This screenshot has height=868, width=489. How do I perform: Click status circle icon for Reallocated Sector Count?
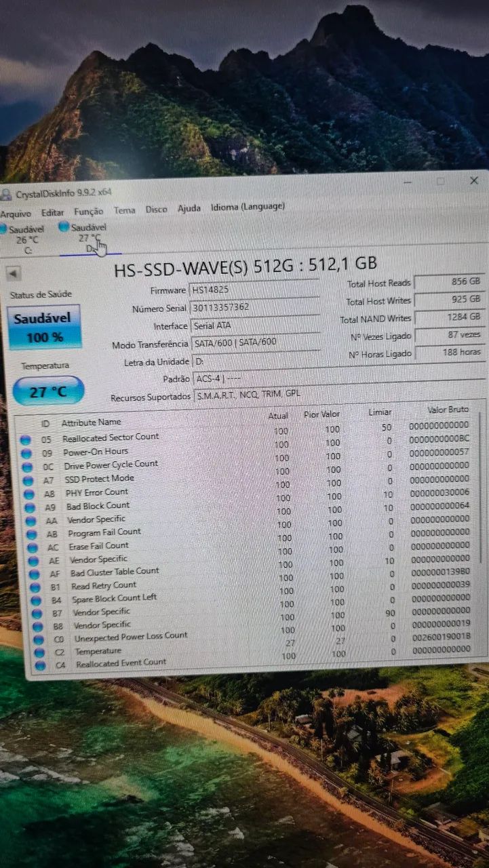(25, 440)
